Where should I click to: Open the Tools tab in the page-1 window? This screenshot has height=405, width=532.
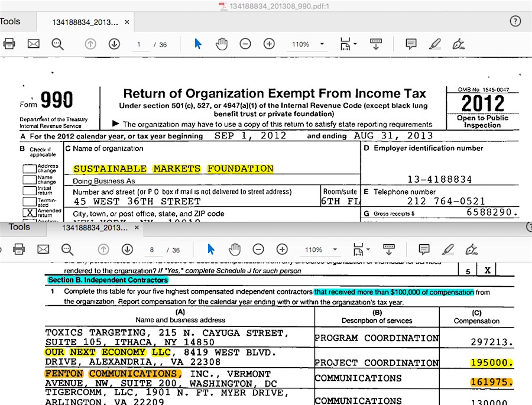point(10,21)
